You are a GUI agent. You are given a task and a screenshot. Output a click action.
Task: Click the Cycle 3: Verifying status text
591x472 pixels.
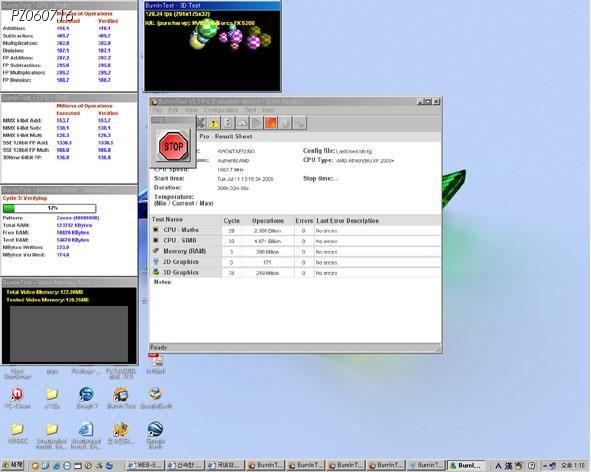(x=25, y=198)
